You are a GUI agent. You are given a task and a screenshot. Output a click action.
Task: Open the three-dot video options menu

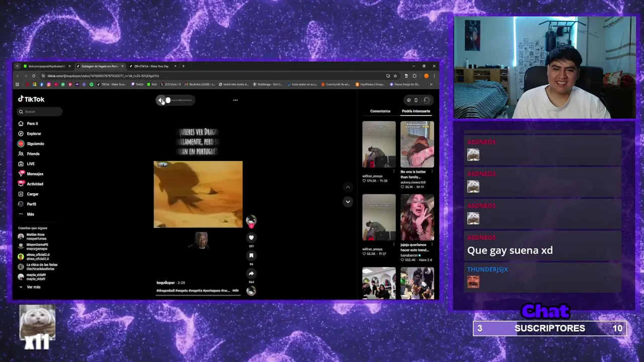point(235,100)
